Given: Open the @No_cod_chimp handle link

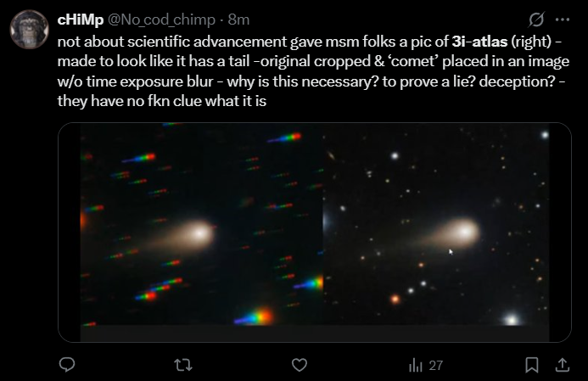Looking at the screenshot, I should coord(161,20).
